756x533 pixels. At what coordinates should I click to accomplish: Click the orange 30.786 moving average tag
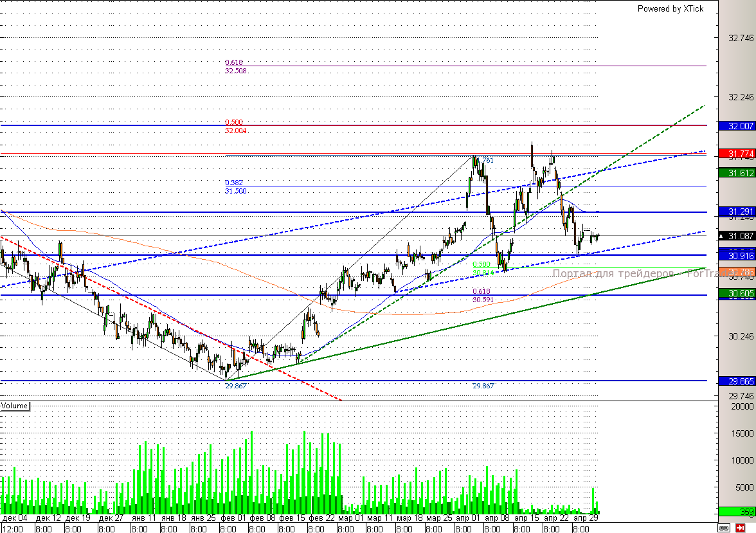736,272
